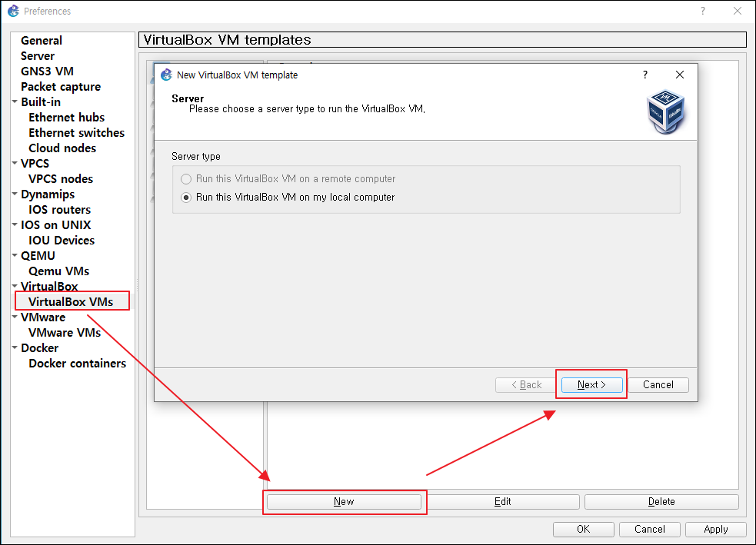Viewport: 756px width, 545px height.
Task: Click the help question mark in the Preferences window
Action: coord(702,11)
